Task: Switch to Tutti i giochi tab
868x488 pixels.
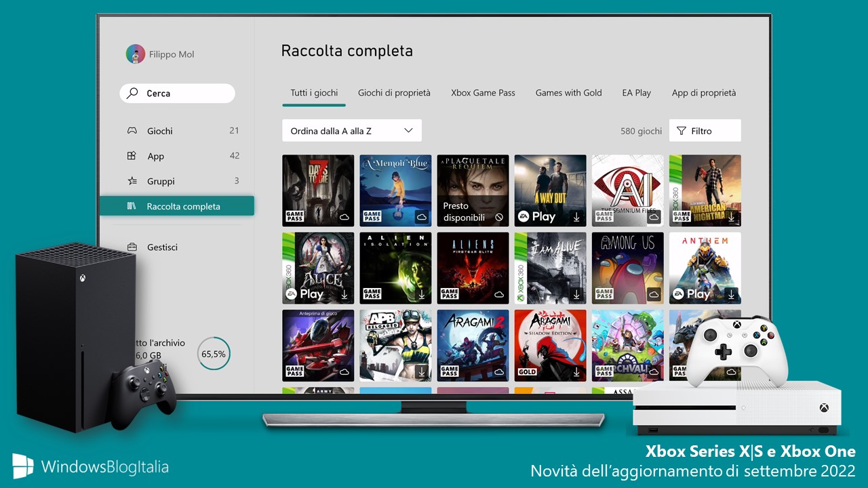Action: coord(314,93)
